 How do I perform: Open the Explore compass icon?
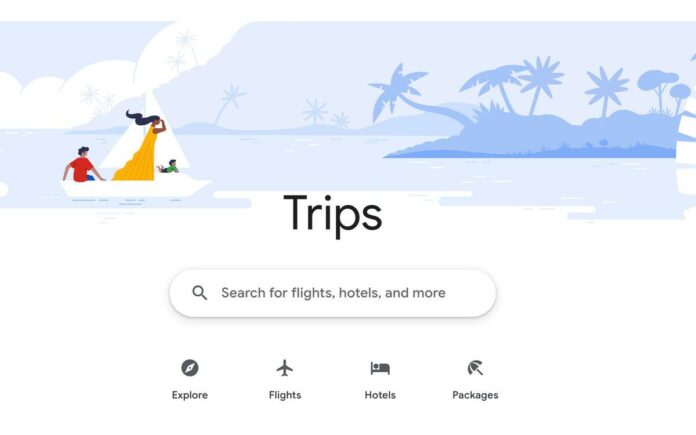[190, 368]
